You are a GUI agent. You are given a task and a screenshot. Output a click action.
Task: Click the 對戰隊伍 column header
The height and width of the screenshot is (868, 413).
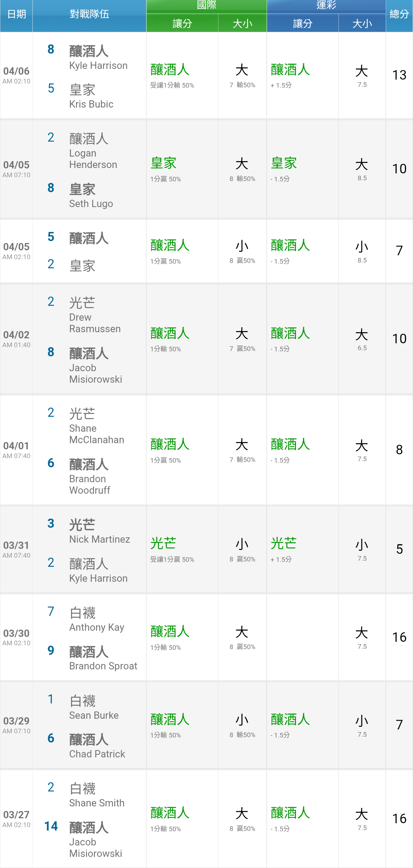click(89, 15)
